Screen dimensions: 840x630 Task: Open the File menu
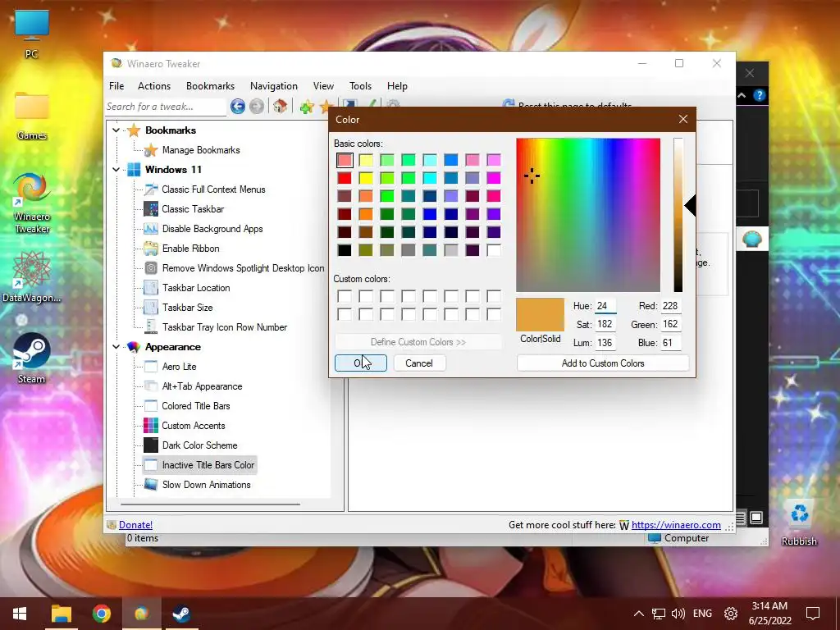pos(116,85)
